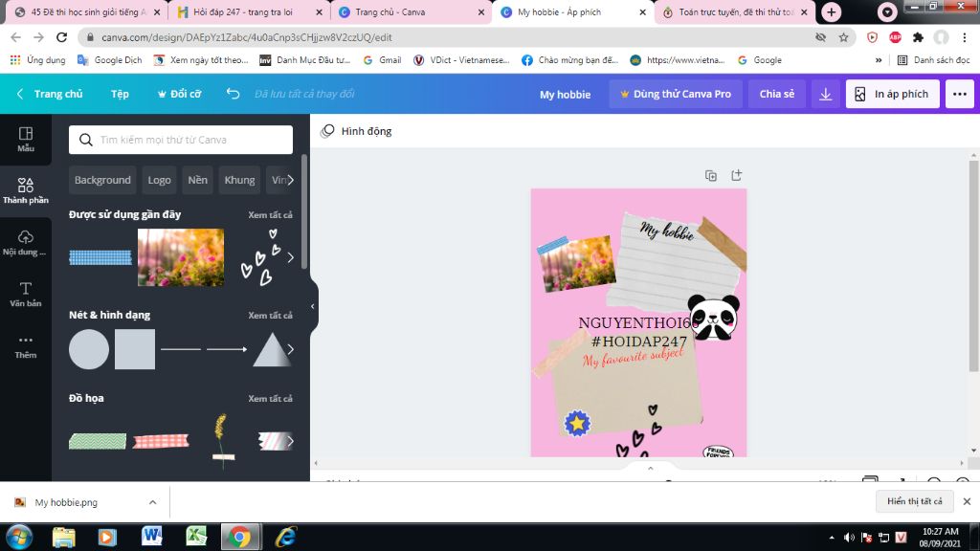Open the three-dot more menu in header
The width and height of the screenshot is (980, 551).
(960, 94)
